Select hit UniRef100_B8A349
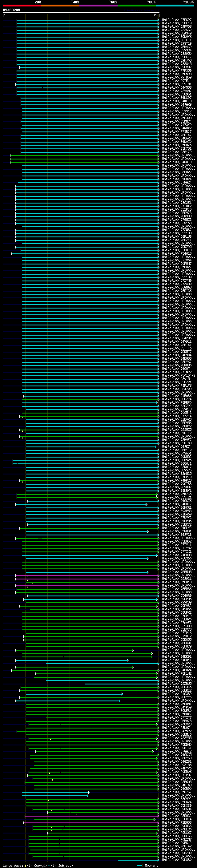 pos(177,33)
